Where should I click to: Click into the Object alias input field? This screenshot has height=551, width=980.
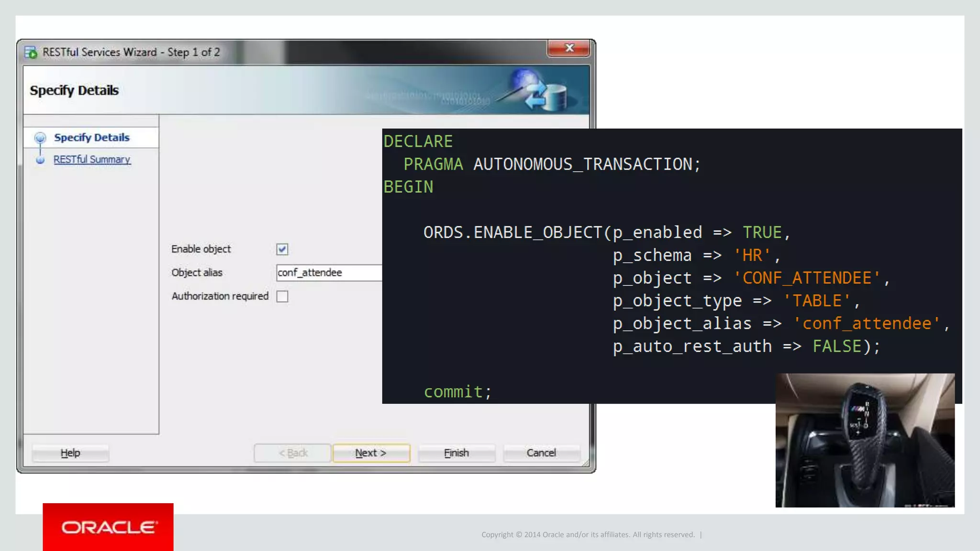pyautogui.click(x=329, y=273)
